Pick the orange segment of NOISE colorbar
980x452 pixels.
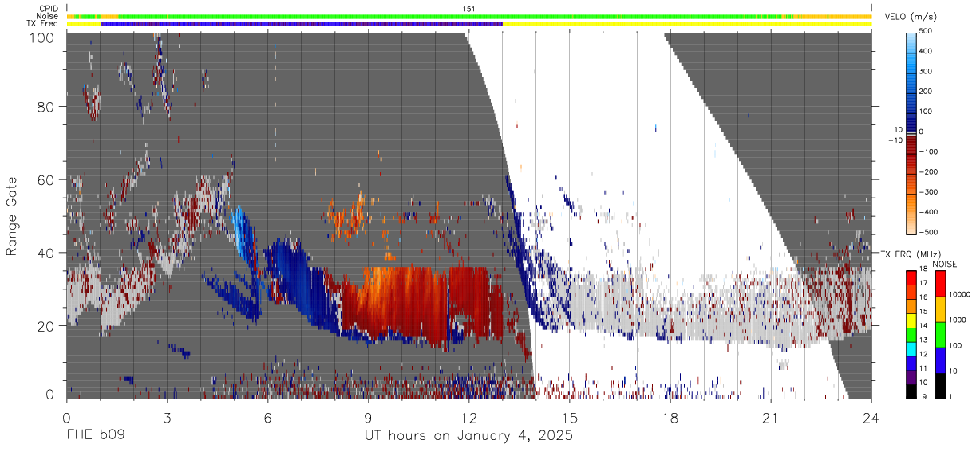click(x=939, y=309)
